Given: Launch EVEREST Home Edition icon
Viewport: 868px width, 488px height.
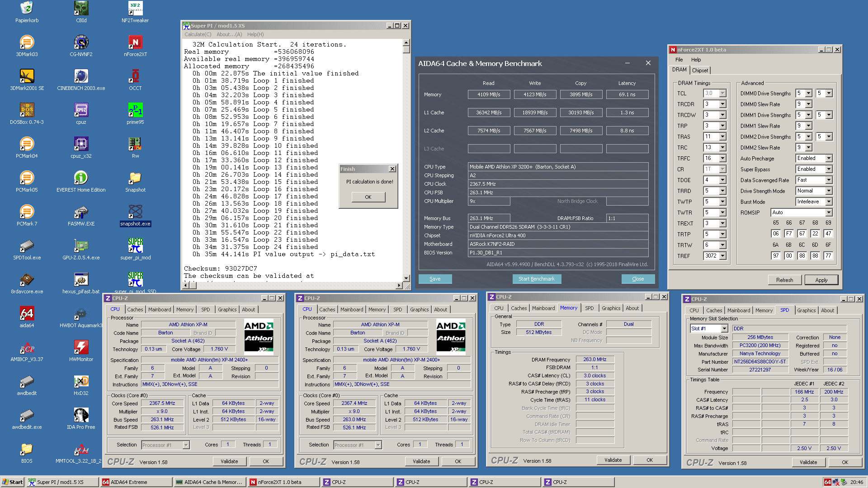Looking at the screenshot, I should [x=81, y=178].
